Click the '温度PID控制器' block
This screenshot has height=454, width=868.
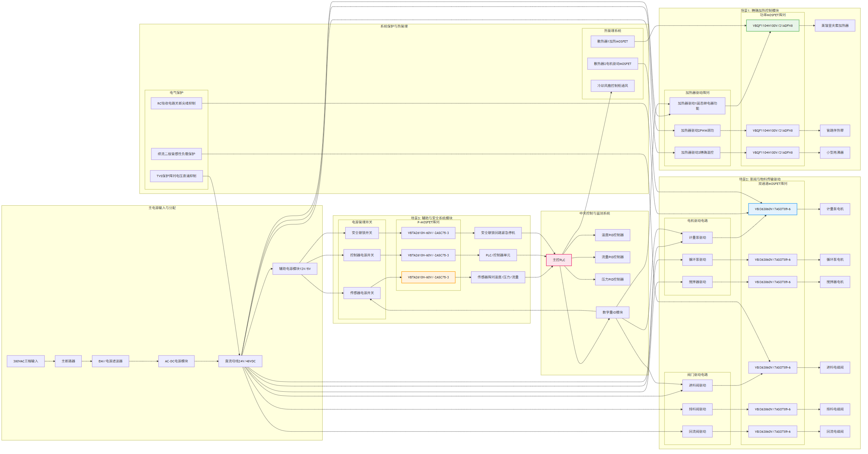(613, 235)
